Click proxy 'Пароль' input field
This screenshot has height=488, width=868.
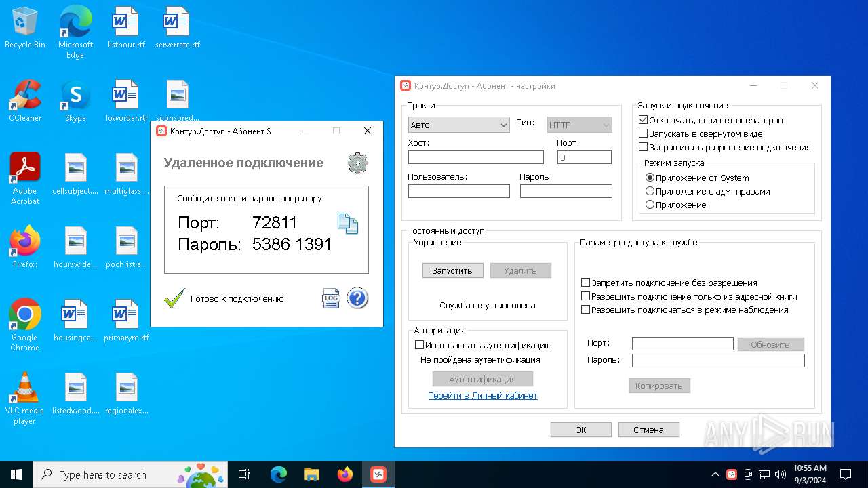(x=566, y=191)
